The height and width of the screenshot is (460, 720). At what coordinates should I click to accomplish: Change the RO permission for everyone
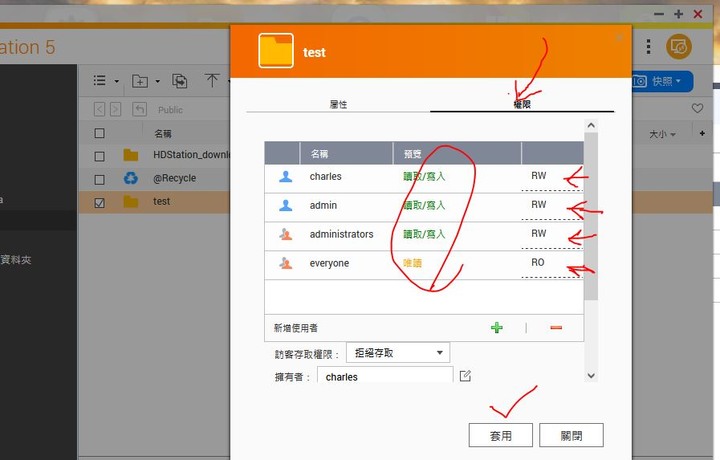click(552, 263)
